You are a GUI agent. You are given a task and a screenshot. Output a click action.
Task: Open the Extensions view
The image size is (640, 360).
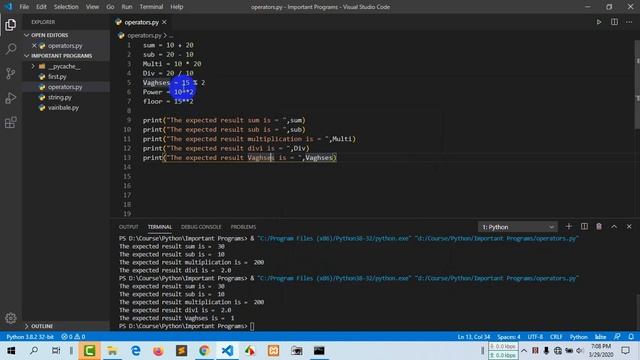pyautogui.click(x=11, y=122)
